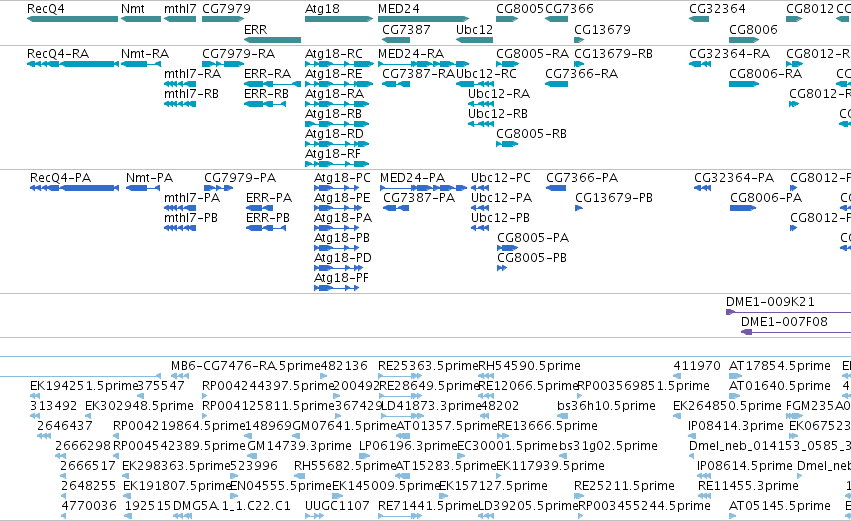
Task: Click the RecQ4-PA protein label
Action: tap(61, 178)
